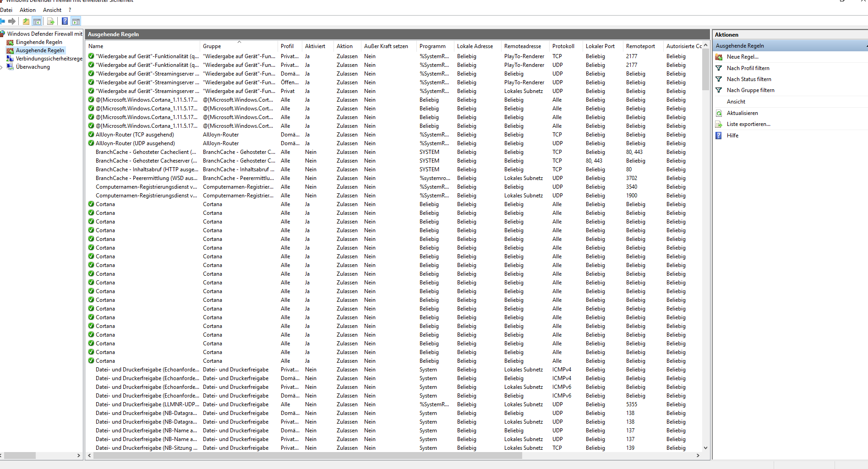
Task: Toggle the console tree pane toolbar icon
Action: (37, 21)
